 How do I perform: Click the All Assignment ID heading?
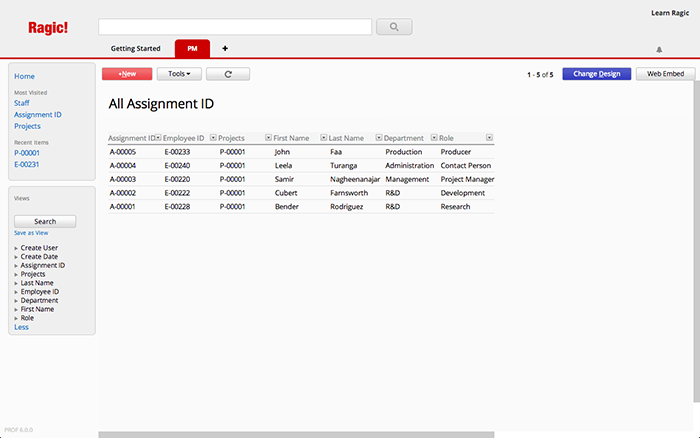click(161, 104)
